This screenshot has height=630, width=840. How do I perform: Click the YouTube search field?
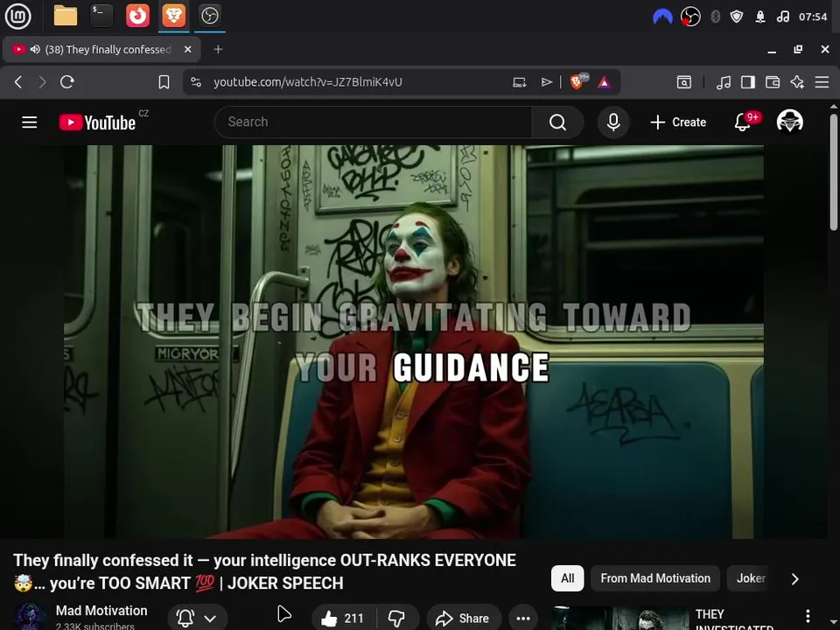[x=373, y=122]
